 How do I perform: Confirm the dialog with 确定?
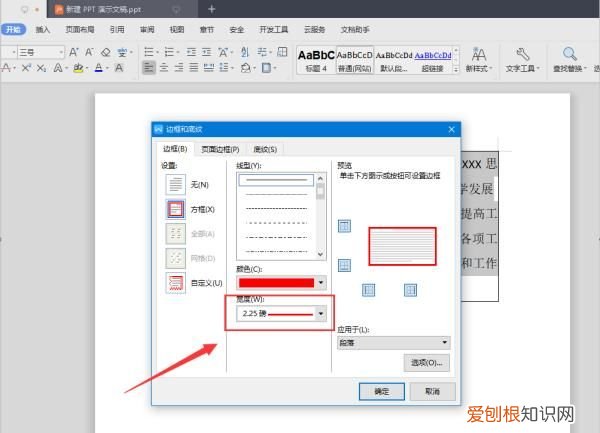(382, 391)
